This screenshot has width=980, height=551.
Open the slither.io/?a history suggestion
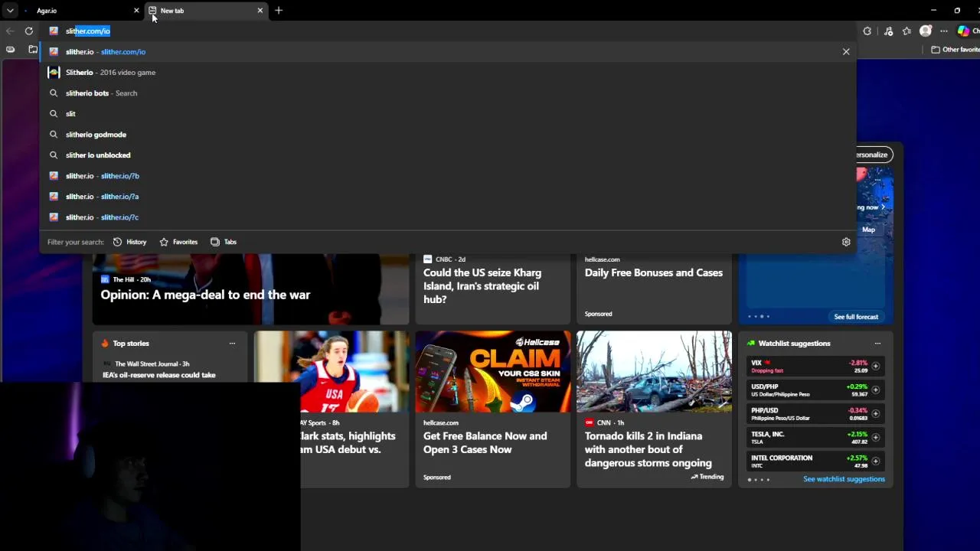coord(448,197)
